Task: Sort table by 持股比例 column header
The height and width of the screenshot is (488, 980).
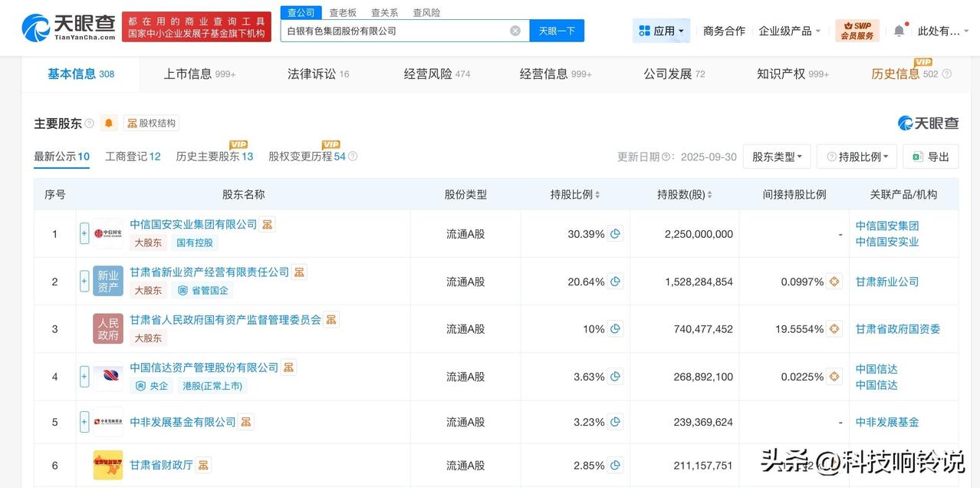Action: 575,194
